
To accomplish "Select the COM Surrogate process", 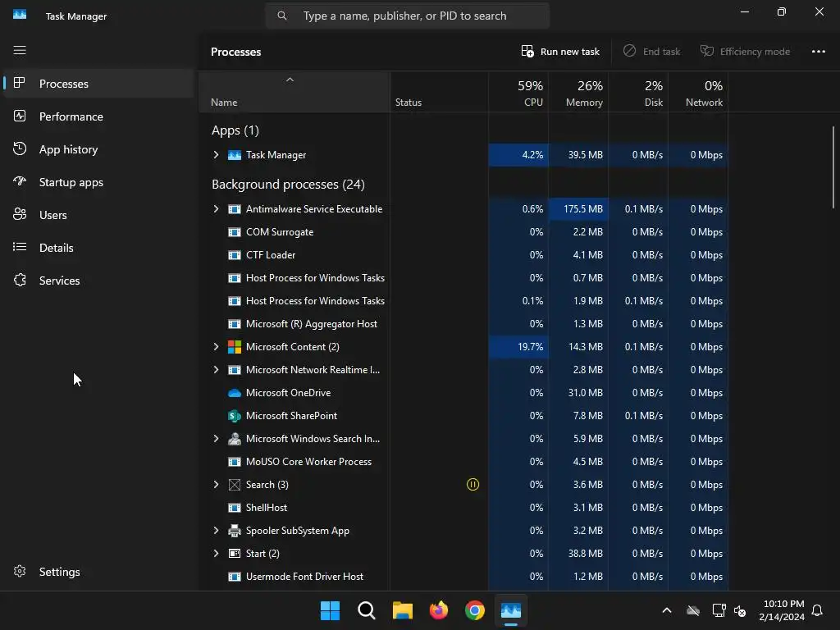I will point(463,232).
